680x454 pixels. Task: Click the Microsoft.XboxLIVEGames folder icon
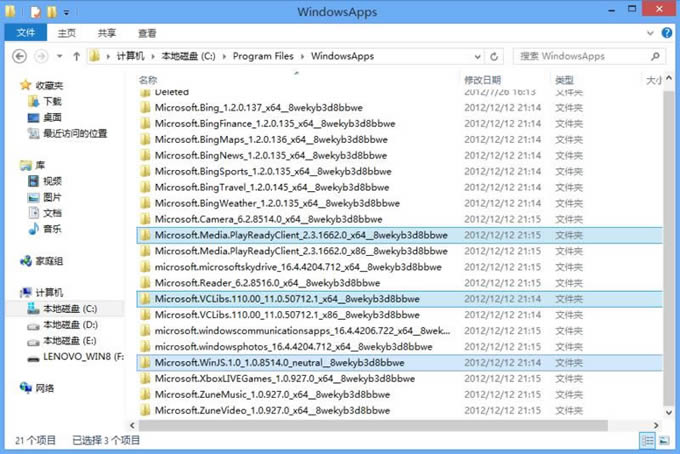[x=145, y=379]
